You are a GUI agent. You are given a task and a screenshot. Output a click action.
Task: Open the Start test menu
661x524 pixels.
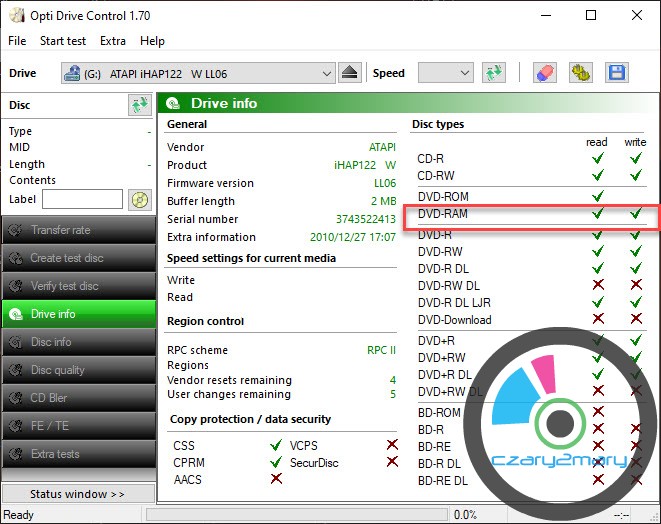pos(63,41)
